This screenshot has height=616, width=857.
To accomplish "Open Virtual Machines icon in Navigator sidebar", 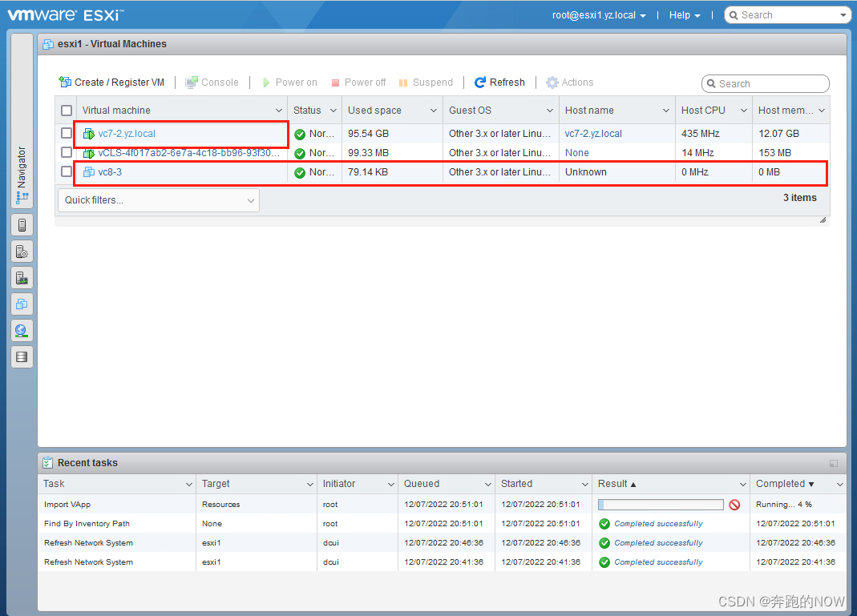I will tap(22, 304).
